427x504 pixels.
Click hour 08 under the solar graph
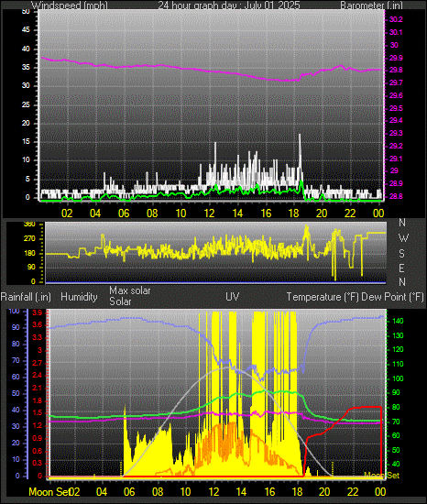tap(158, 492)
